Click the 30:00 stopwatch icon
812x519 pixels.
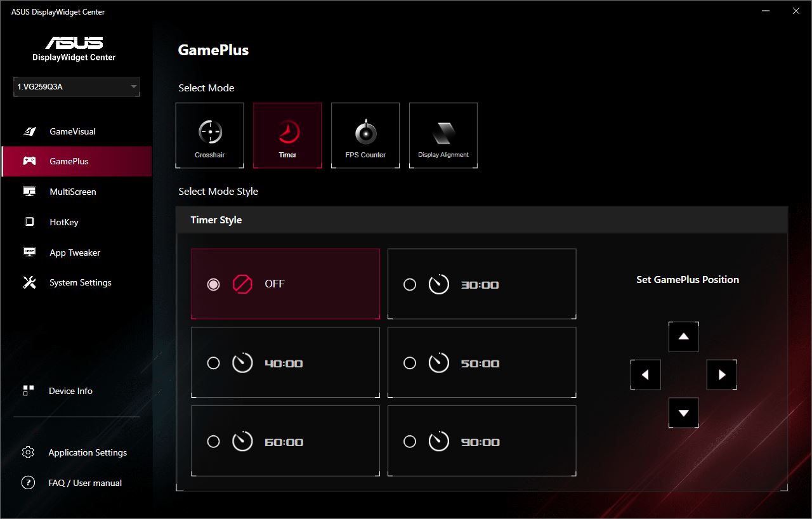coord(438,284)
